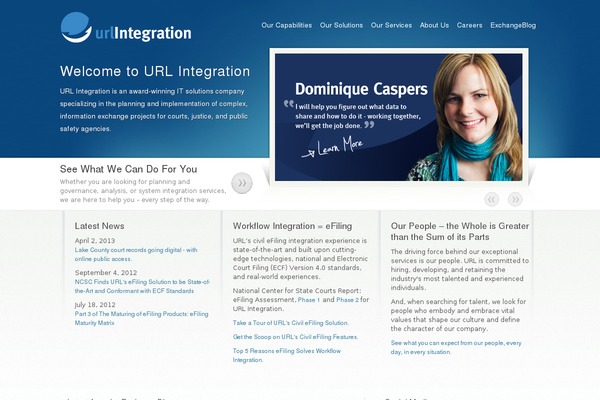Click the Our People section heading

(460, 232)
